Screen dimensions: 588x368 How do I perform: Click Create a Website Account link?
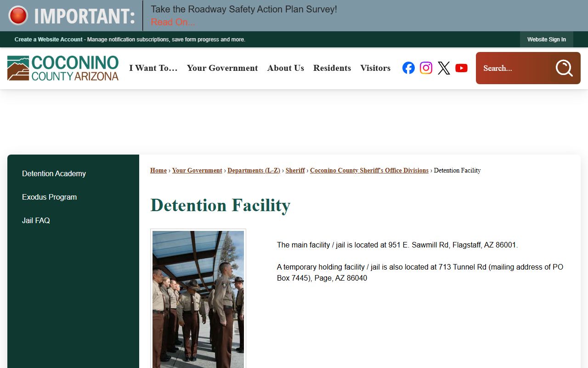(49, 40)
